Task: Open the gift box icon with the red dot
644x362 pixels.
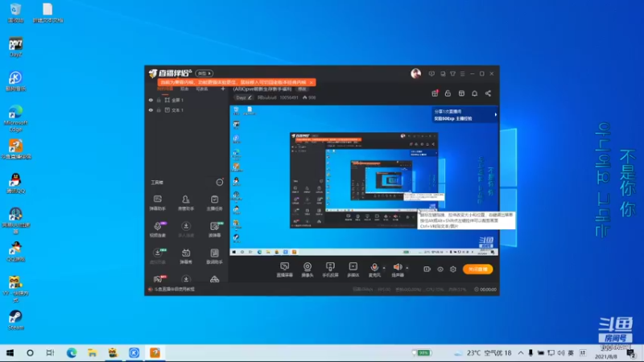Action: coord(435,93)
